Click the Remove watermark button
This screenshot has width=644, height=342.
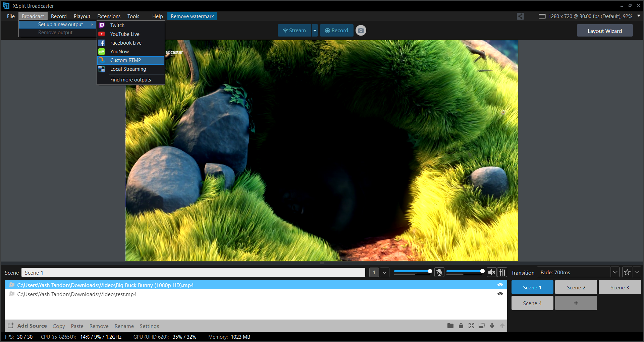pos(192,16)
